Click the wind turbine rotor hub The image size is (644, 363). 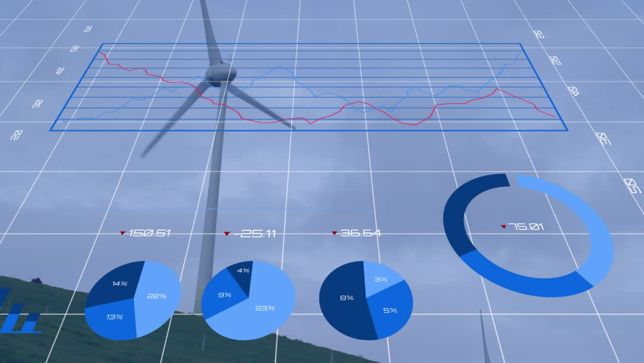[221, 75]
